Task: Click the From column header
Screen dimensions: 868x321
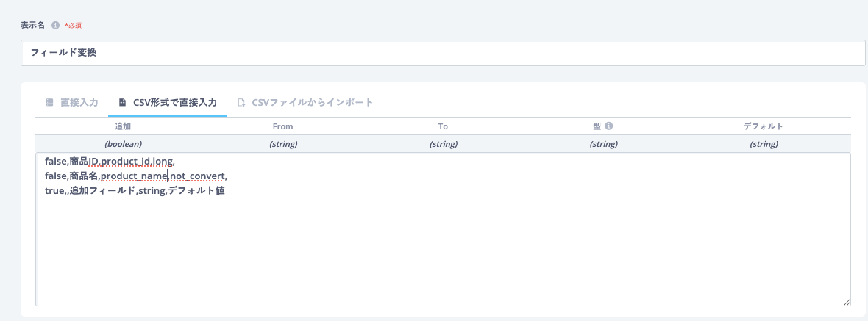Action: click(282, 126)
